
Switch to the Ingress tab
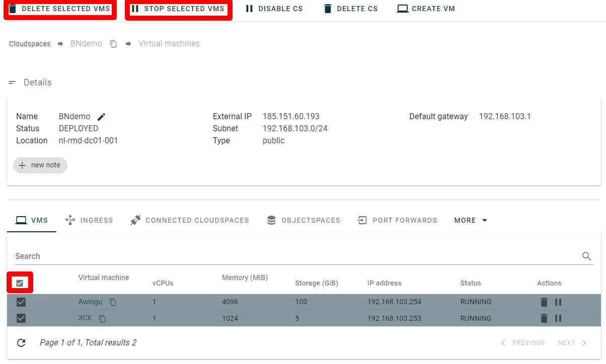pos(89,220)
